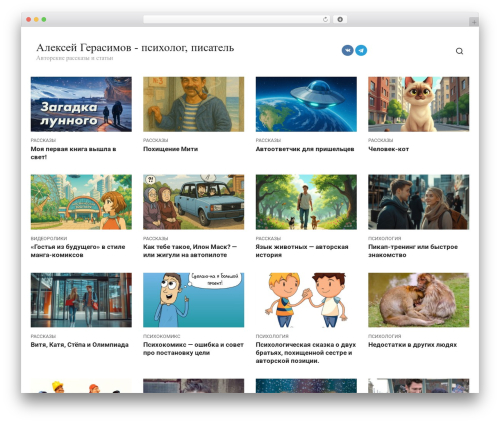Screen dimensions: 500x423
Task: Open Видеоролики category label
Action: click(49, 238)
